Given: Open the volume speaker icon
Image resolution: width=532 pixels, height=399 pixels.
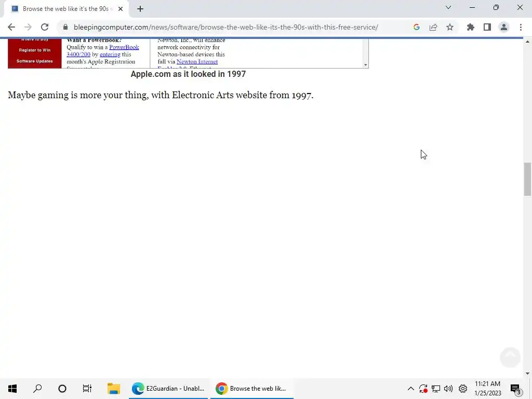Looking at the screenshot, I should pos(448,389).
